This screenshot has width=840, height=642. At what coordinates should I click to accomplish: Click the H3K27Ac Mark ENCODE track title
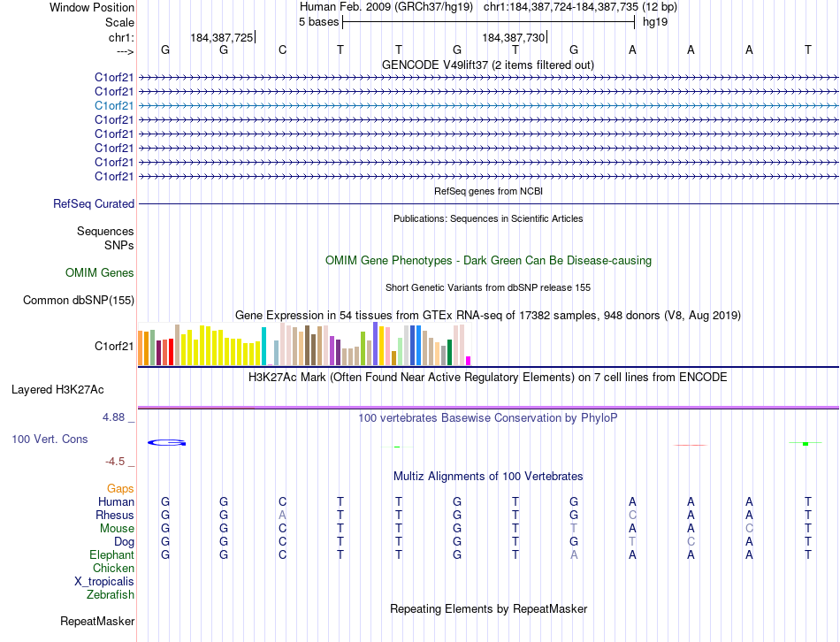488,378
